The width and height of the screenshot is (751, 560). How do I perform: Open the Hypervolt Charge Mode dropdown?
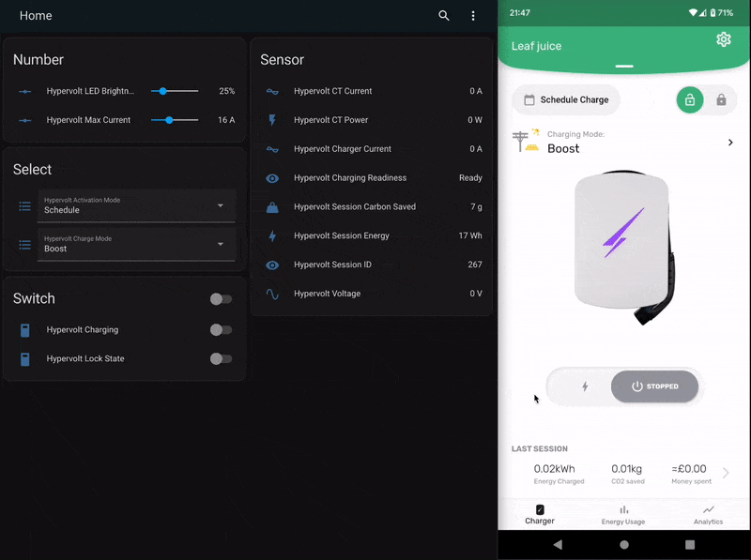click(136, 245)
